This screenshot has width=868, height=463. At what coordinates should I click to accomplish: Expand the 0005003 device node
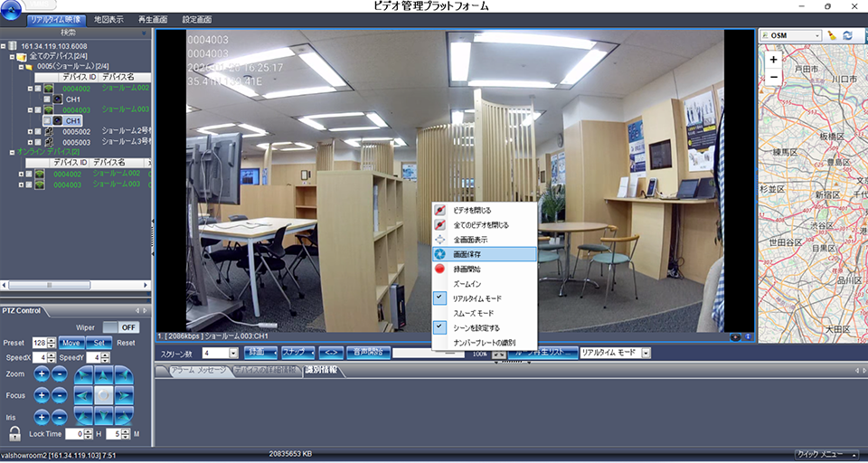click(x=31, y=142)
